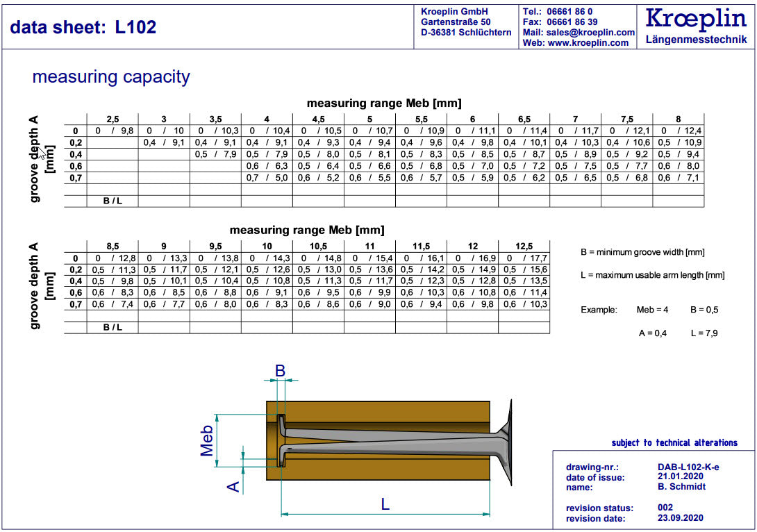Click the "measuring capacity" heading

pos(111,76)
